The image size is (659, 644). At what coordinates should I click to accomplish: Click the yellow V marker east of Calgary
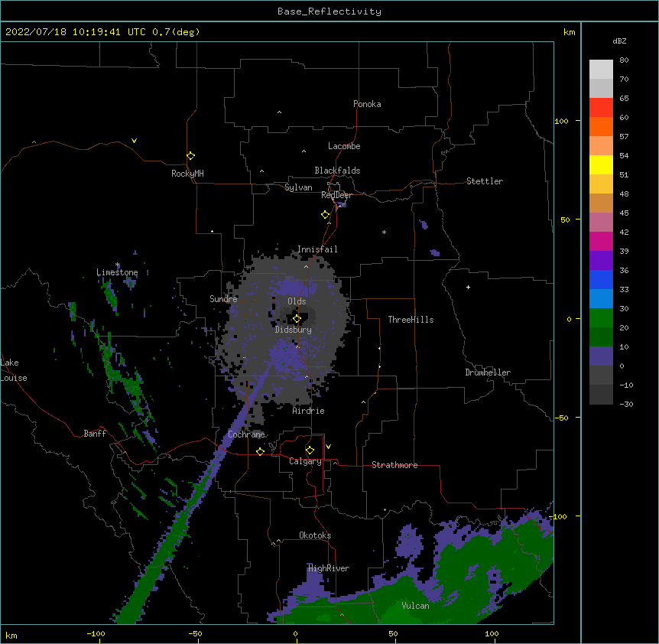[328, 447]
